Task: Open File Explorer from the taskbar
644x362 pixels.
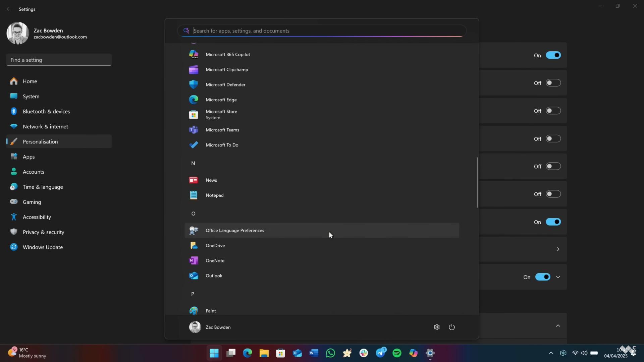Action: [x=264, y=353]
